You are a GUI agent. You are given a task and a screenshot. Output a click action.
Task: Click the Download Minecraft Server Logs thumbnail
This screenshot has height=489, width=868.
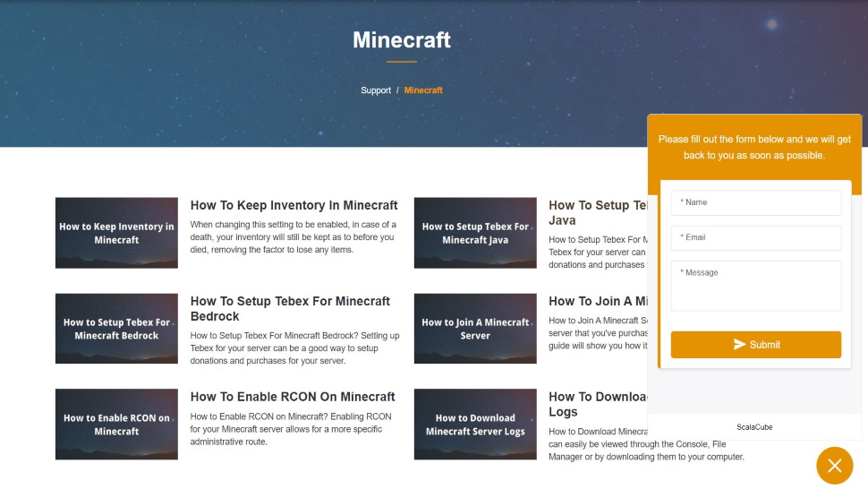pos(475,425)
